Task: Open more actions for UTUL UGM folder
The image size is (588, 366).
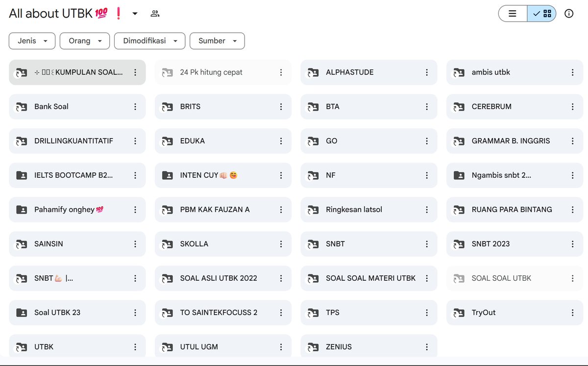Action: (281, 347)
